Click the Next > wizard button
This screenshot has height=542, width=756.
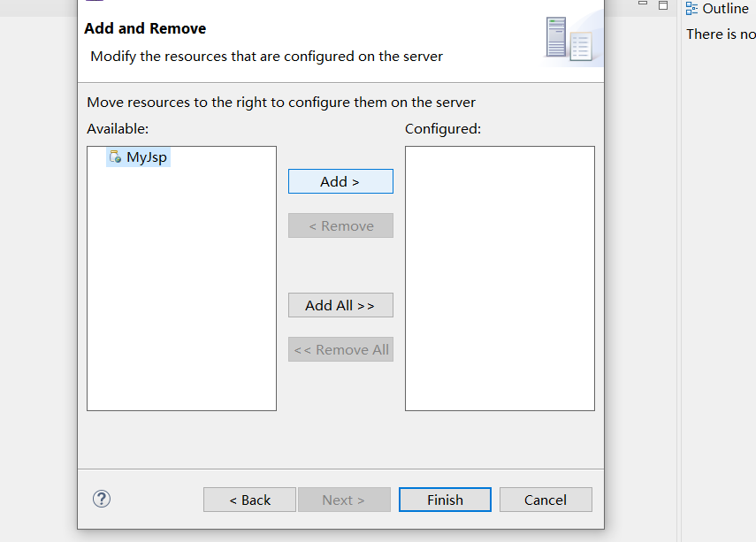tap(344, 500)
